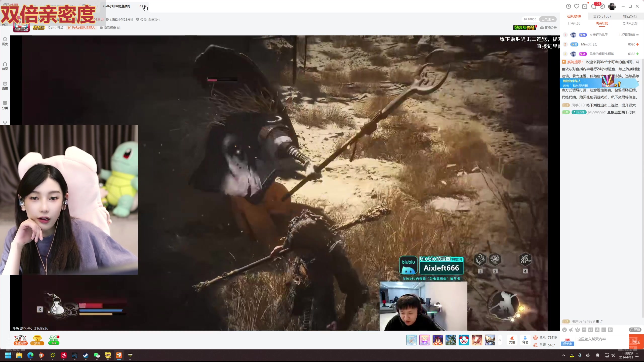Open Steam from taskbar
The image size is (644, 362).
[x=86, y=355]
